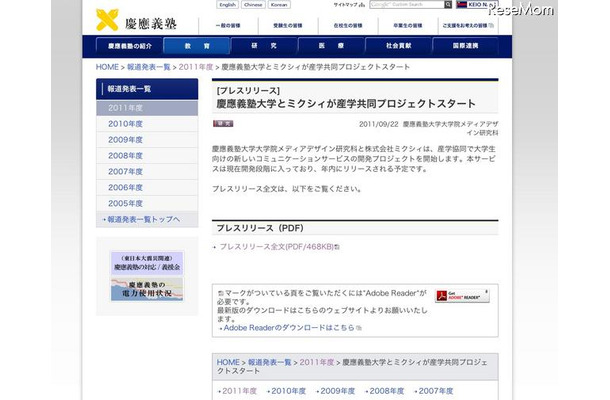Click the article title 慶應義塾大学とミクシィが産学共同プロジェクトスタート
The width and height of the screenshot is (610, 400).
(x=346, y=104)
